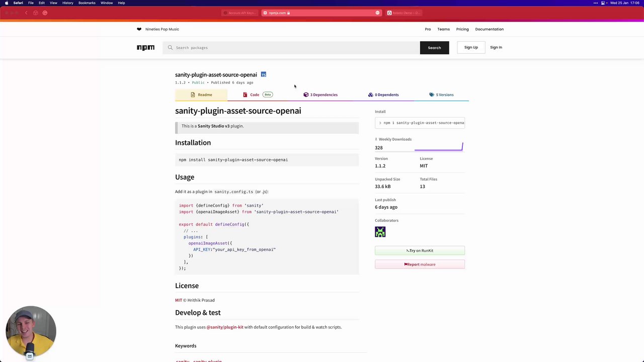Screen dimensions: 644x362
Task: Open the Teams link in the top navigation
Action: [x=443, y=29]
